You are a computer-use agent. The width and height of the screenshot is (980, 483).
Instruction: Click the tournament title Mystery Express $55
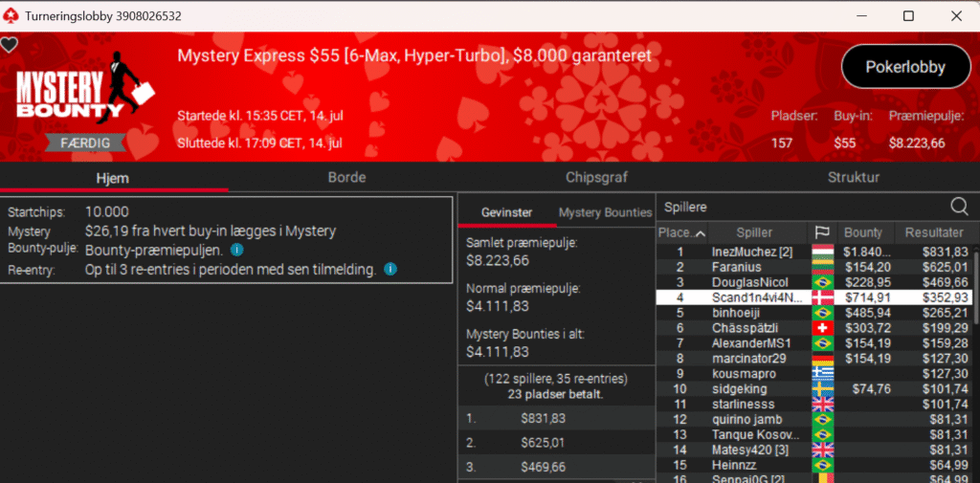pos(414,55)
